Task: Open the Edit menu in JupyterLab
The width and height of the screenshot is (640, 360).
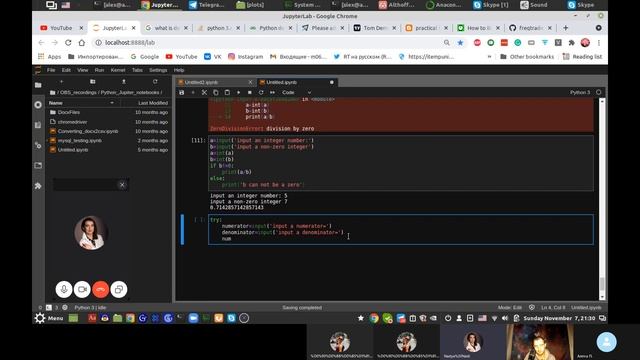Action: pyautogui.click(x=66, y=70)
